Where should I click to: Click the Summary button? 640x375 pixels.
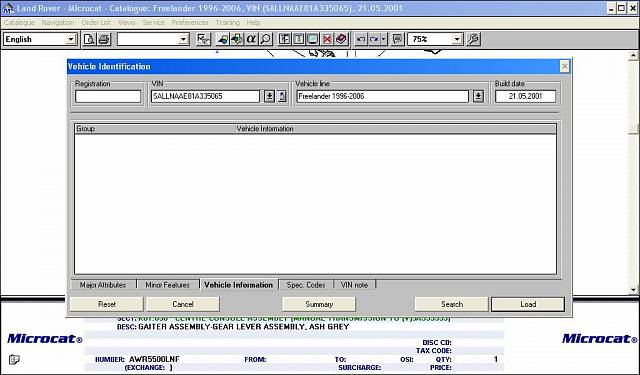(319, 304)
